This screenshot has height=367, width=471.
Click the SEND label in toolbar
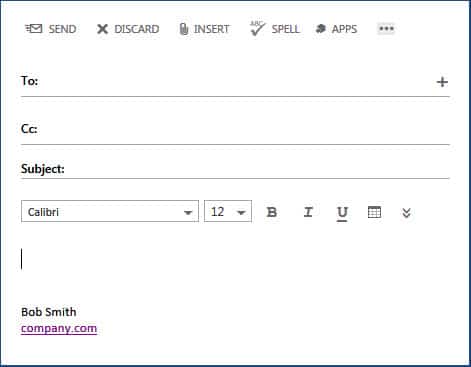pos(62,29)
